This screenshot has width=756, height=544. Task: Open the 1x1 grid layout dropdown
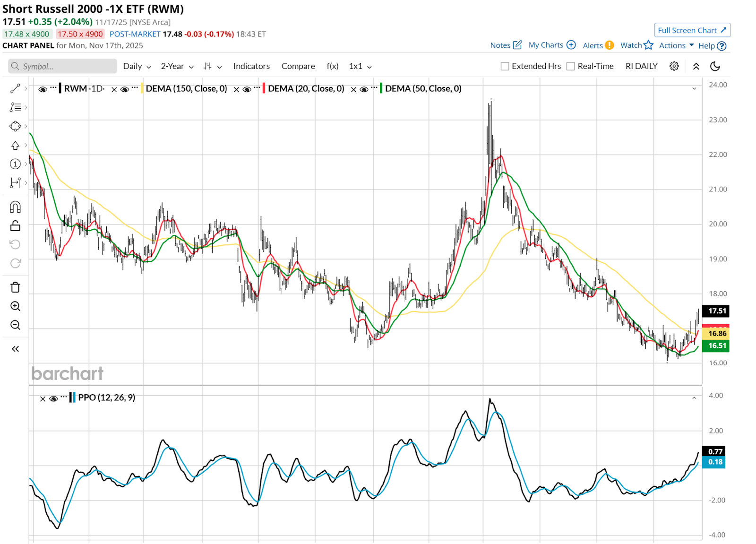360,66
